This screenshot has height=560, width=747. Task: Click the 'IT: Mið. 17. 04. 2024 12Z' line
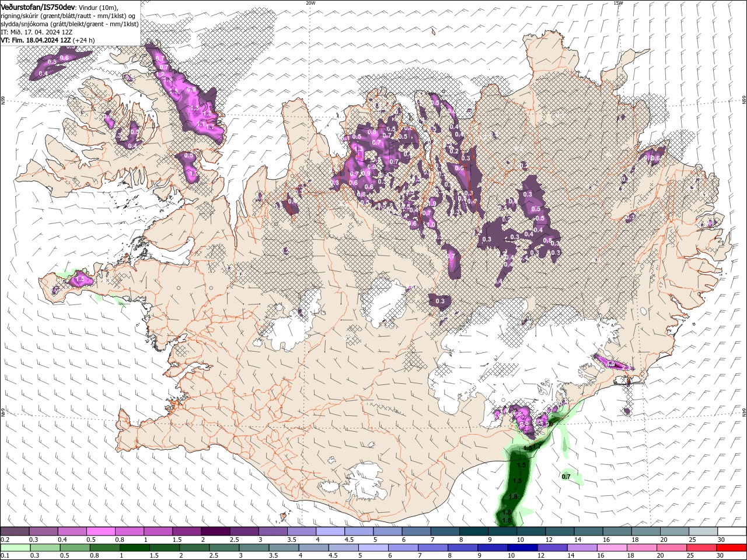point(36,32)
